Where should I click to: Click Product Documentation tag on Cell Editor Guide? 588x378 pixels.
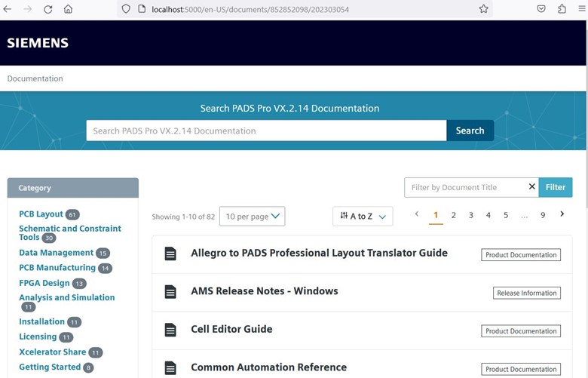[x=521, y=331]
